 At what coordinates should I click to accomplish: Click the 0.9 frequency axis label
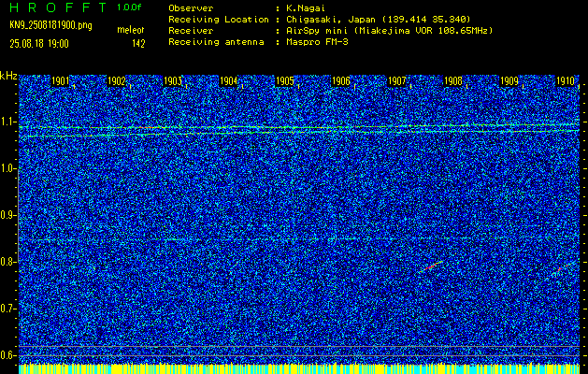click(x=8, y=215)
